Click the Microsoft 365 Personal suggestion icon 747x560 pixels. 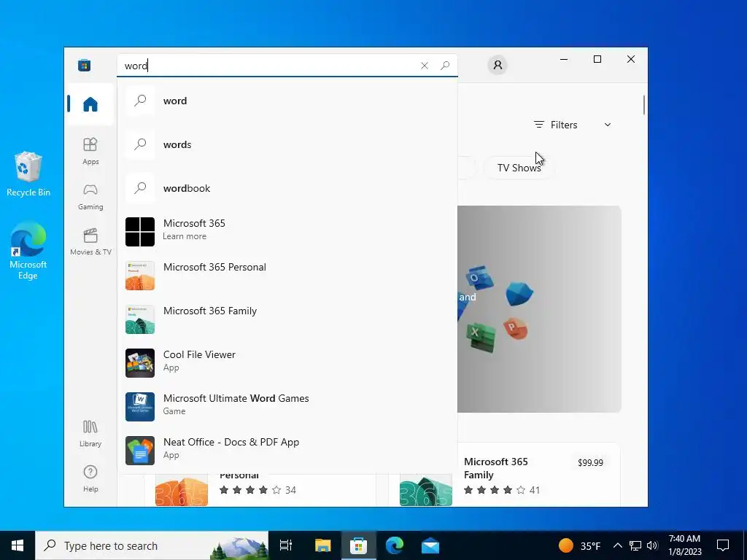point(140,276)
